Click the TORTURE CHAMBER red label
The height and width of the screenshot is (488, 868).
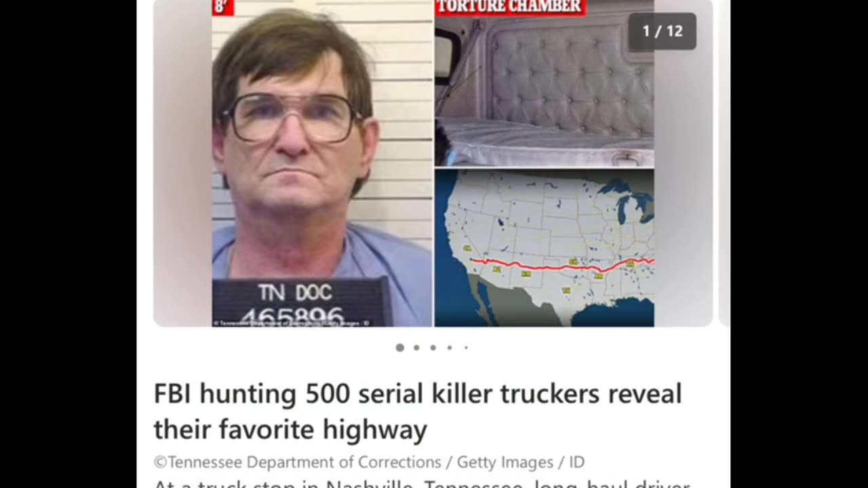509,7
